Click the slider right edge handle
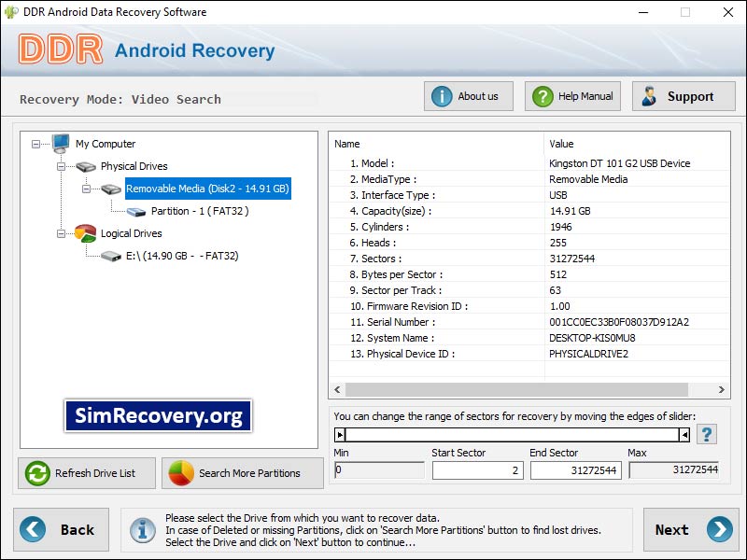Screen dimensions: 747x560 (x=684, y=435)
